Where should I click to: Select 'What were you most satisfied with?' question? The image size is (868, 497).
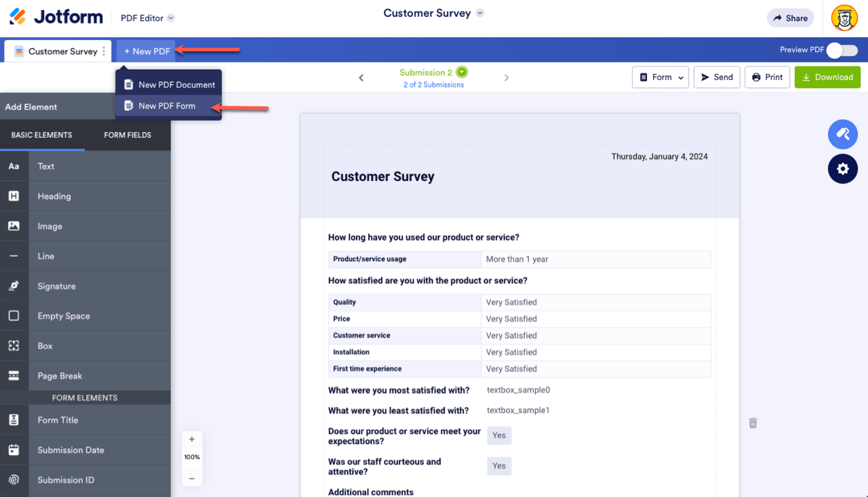click(x=399, y=390)
